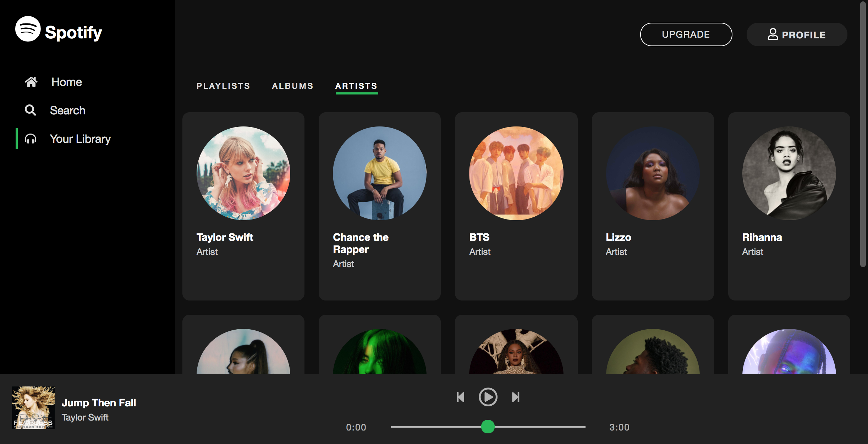Click the Your Library headphones icon
868x444 pixels.
31,139
